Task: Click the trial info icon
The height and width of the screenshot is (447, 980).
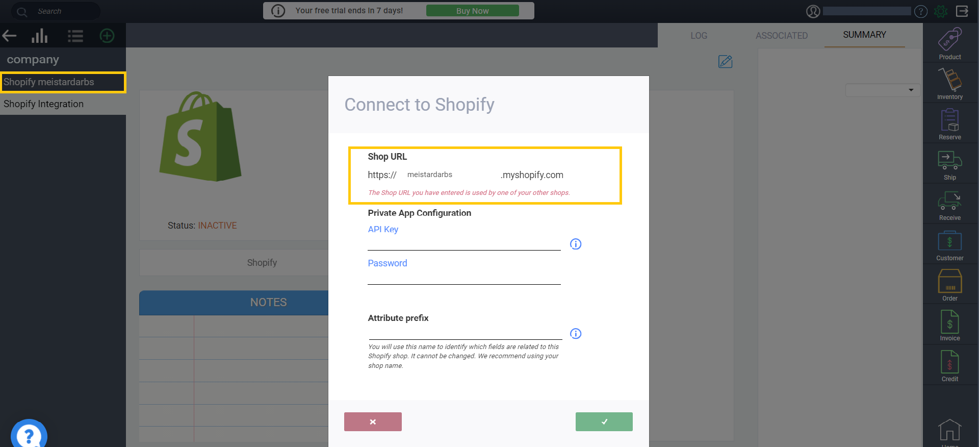Action: (x=278, y=11)
